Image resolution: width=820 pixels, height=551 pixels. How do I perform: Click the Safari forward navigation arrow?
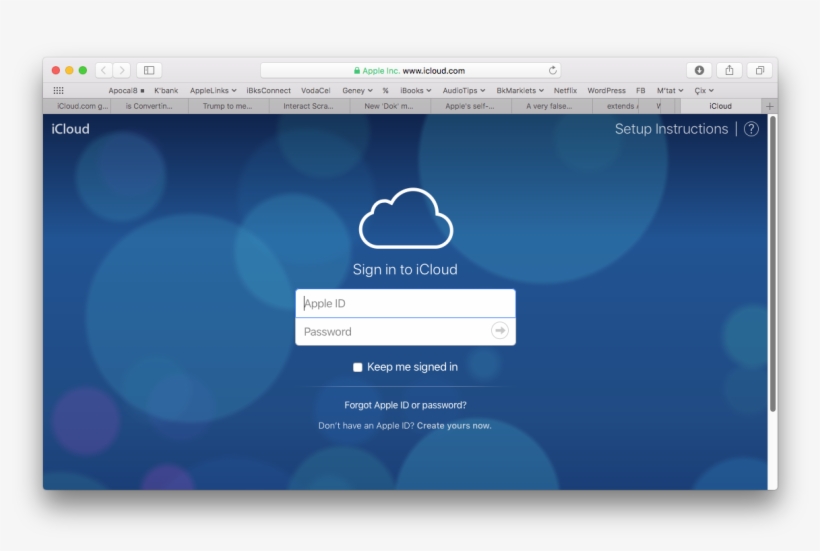pos(121,70)
